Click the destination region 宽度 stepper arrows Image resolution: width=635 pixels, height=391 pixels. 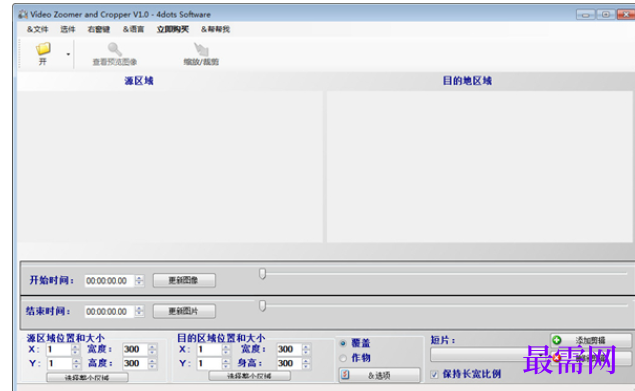pos(306,349)
